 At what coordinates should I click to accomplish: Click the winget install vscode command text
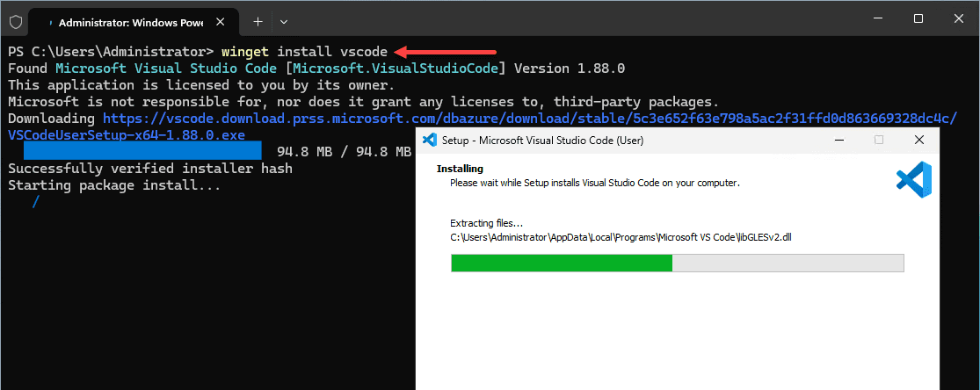click(x=304, y=51)
